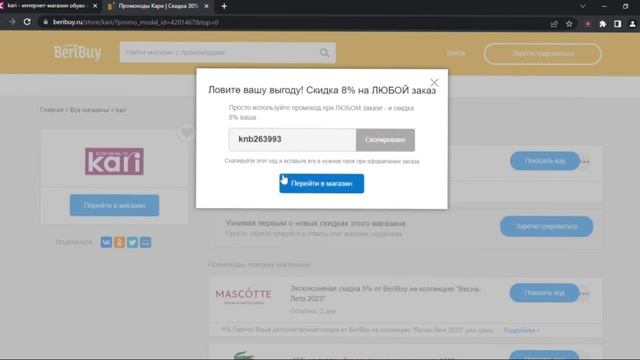Show code for the Mascotte offer
The width and height of the screenshot is (640, 360).
544,293
